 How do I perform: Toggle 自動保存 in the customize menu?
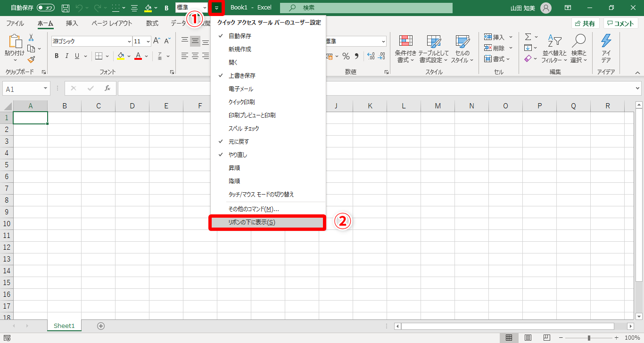(268, 36)
